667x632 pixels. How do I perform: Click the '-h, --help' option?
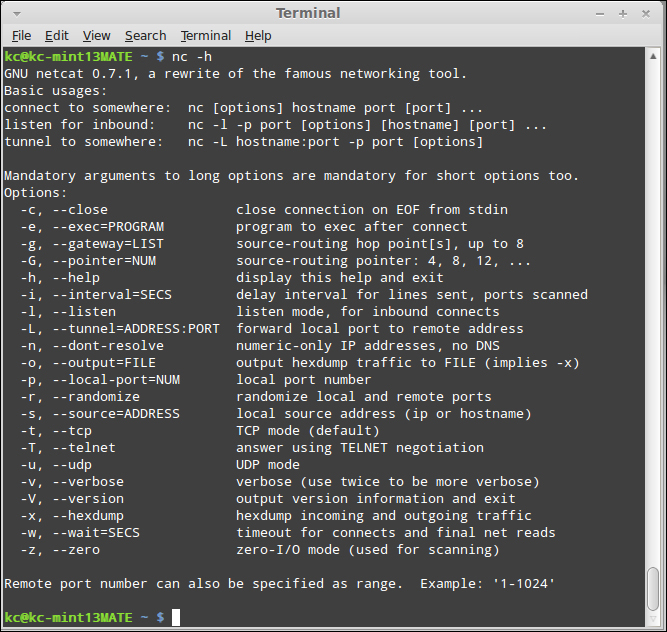(x=60, y=278)
